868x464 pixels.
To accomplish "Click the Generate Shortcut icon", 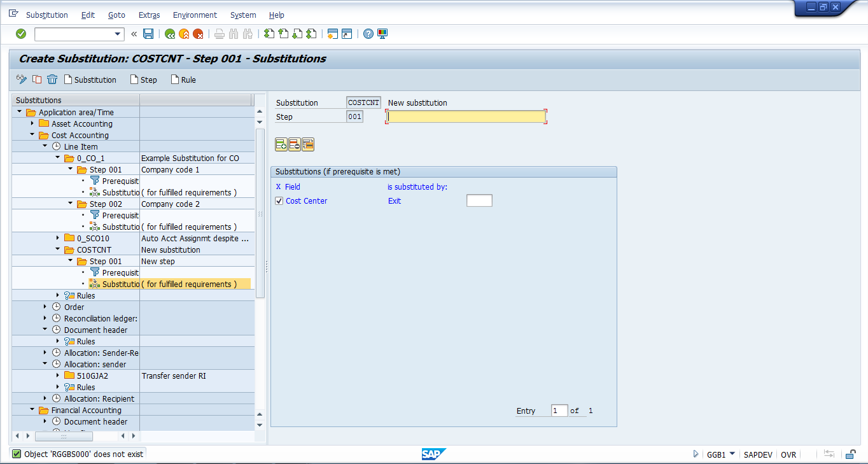I will (347, 34).
